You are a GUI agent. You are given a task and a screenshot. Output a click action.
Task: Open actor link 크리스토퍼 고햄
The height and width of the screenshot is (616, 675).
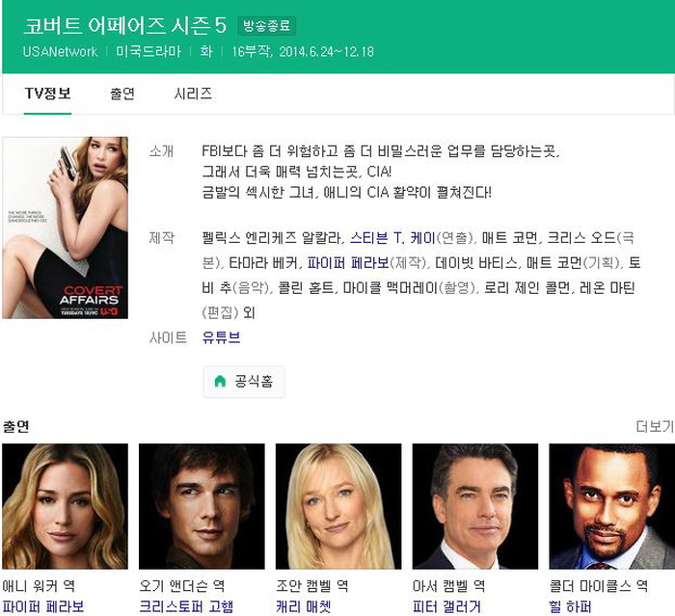click(x=185, y=606)
